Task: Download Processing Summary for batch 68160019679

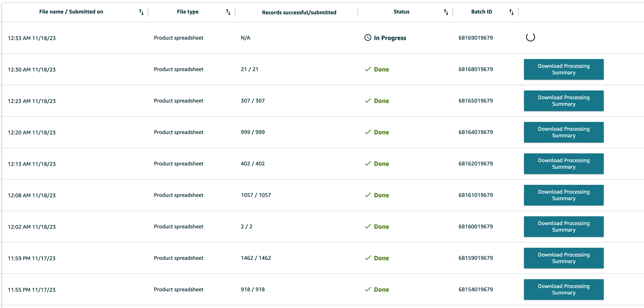Action: click(563, 227)
